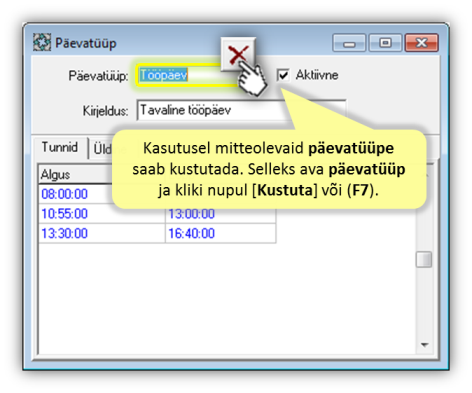Click the red X Kustuta delete button
The height and width of the screenshot is (393, 472).
point(238,54)
